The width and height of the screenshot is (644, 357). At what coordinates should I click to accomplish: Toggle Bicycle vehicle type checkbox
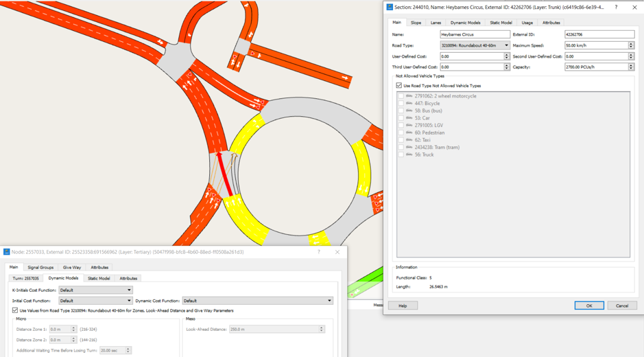[x=401, y=103]
